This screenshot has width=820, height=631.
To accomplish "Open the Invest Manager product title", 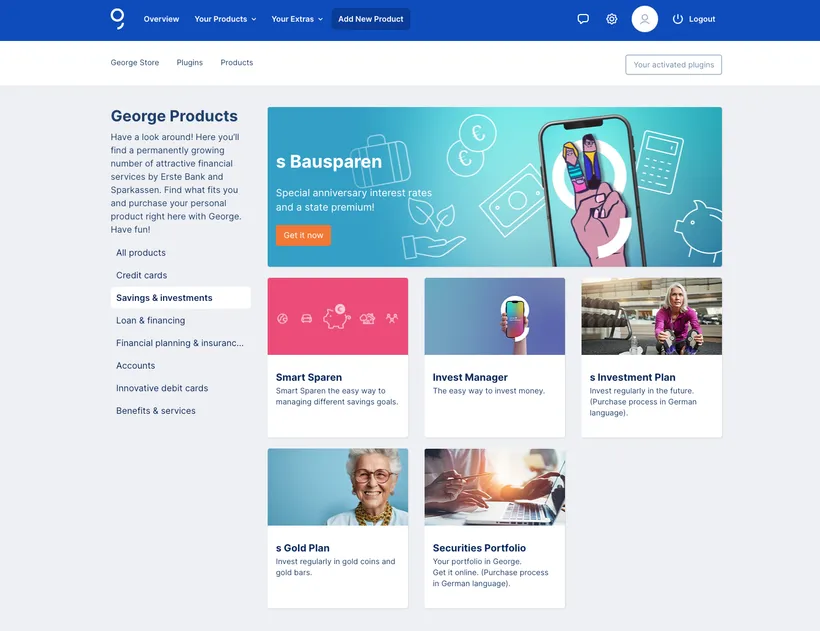I will (470, 377).
